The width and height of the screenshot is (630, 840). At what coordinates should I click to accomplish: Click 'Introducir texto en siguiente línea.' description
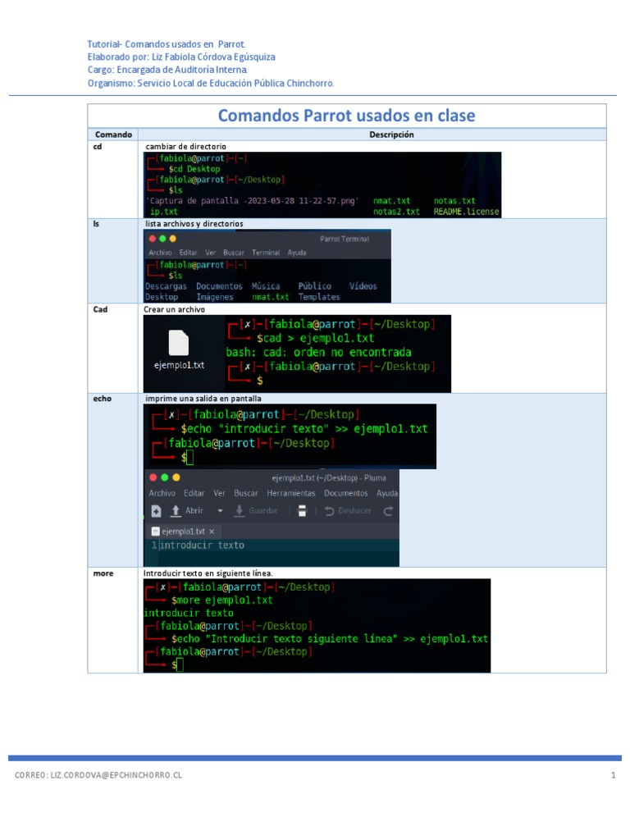coord(208,573)
